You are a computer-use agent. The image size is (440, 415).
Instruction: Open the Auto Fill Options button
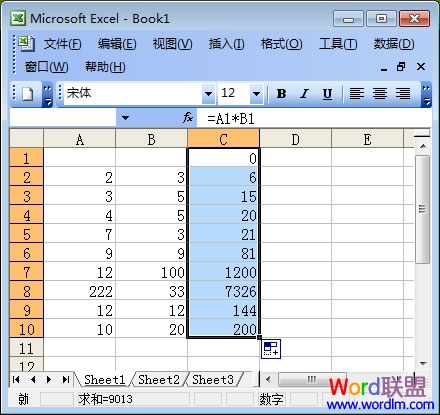tap(271, 349)
